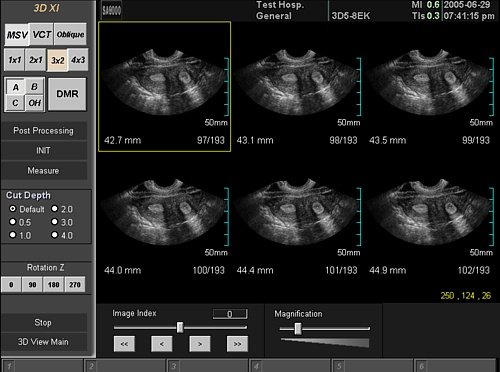Set the 1x1 image layout

[x=14, y=60]
